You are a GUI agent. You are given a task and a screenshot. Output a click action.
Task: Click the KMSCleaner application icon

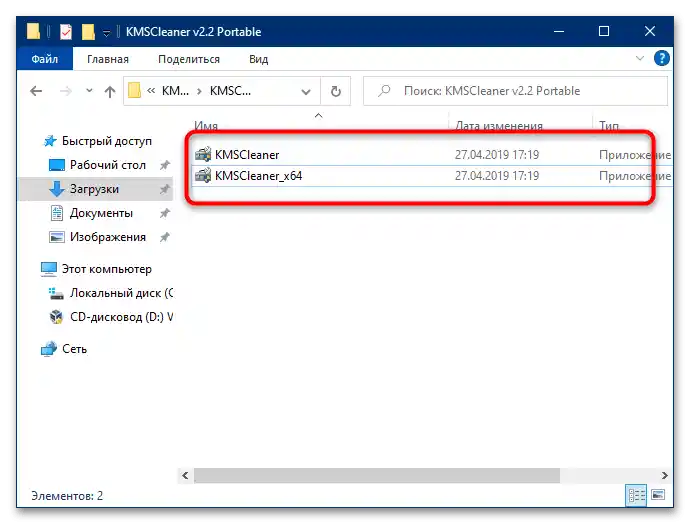tap(203, 154)
